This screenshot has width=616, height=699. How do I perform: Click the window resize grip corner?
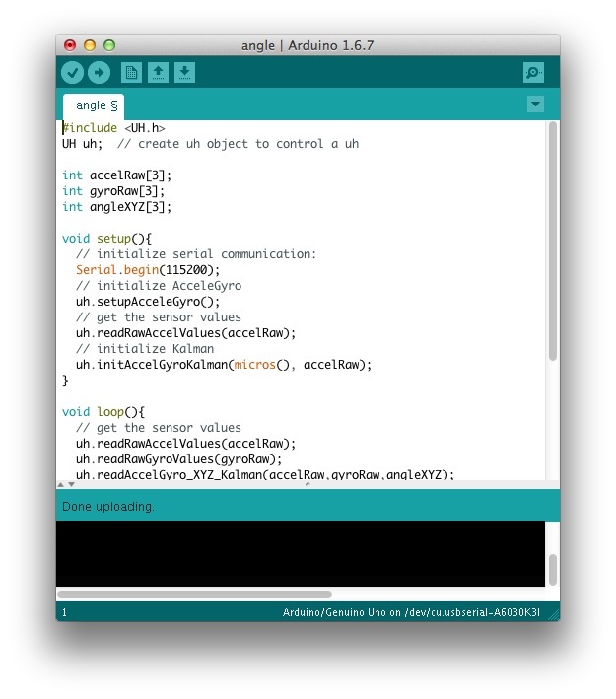click(x=554, y=615)
